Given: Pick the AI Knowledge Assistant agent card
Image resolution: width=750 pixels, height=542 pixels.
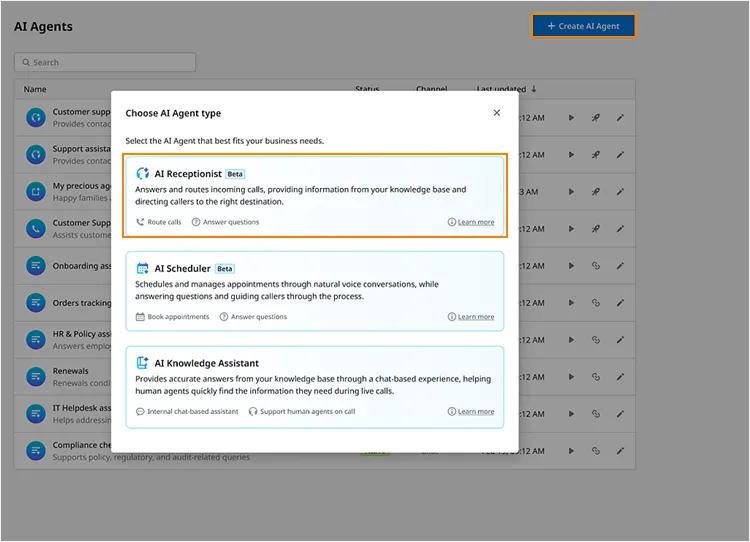Looking at the screenshot, I should coord(315,387).
